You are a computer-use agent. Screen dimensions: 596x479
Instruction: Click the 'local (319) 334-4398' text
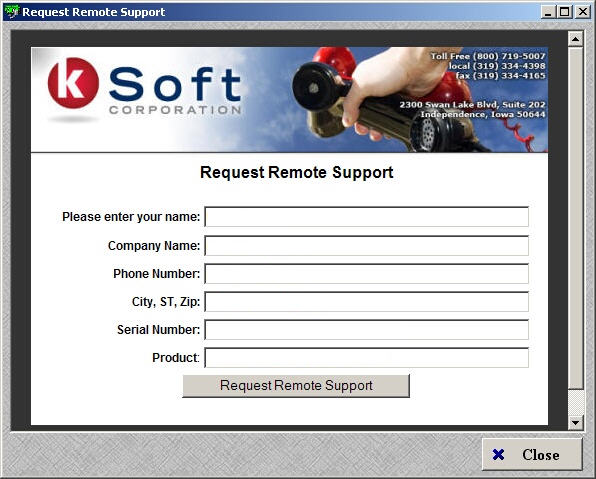point(497,66)
